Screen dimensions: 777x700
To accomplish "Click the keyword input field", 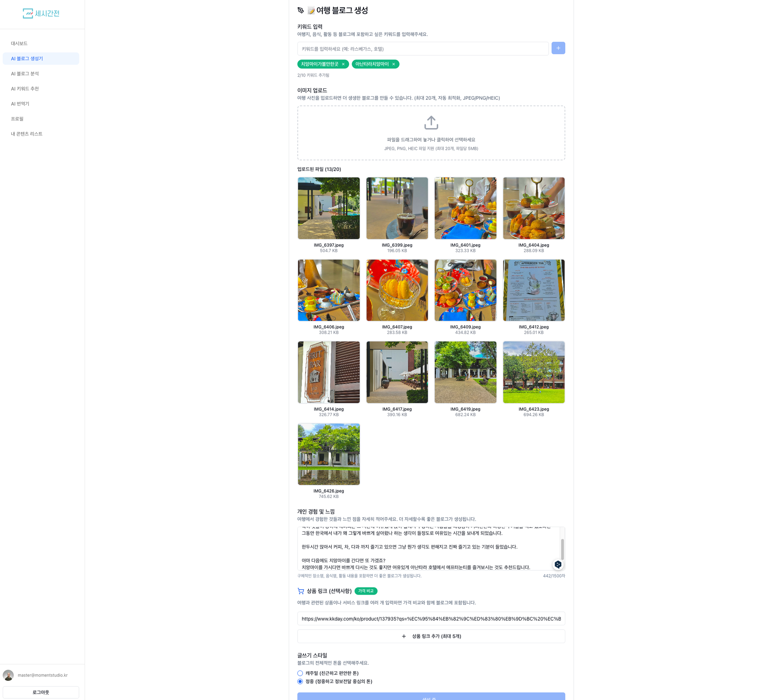I will [x=423, y=49].
